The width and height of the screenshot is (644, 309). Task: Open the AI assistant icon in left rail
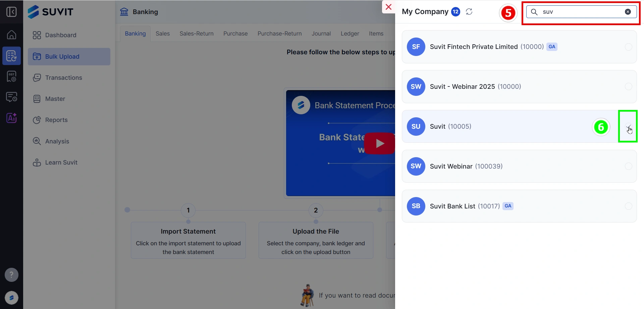[x=11, y=118]
